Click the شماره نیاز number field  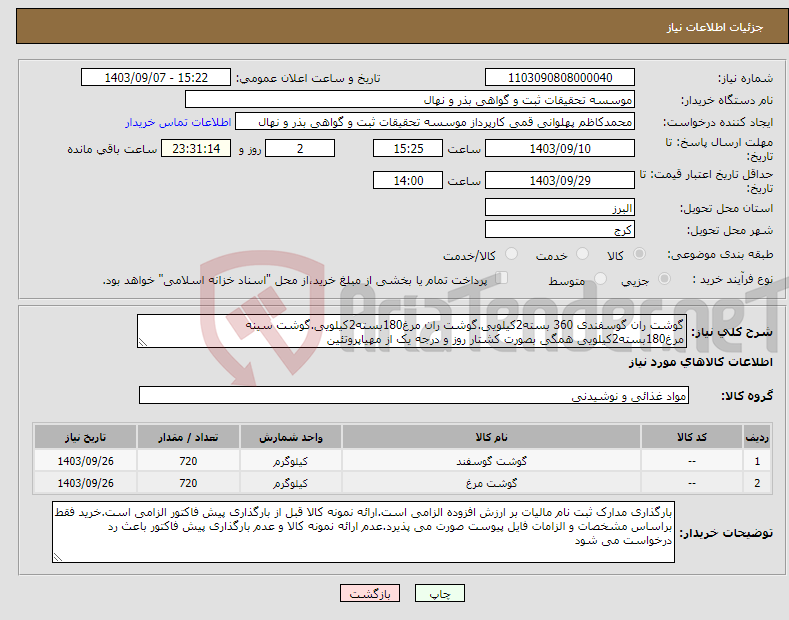(560, 78)
